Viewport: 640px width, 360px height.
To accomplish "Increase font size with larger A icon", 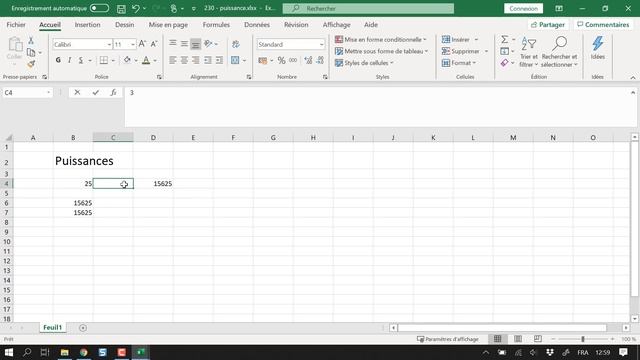I will click(142, 44).
